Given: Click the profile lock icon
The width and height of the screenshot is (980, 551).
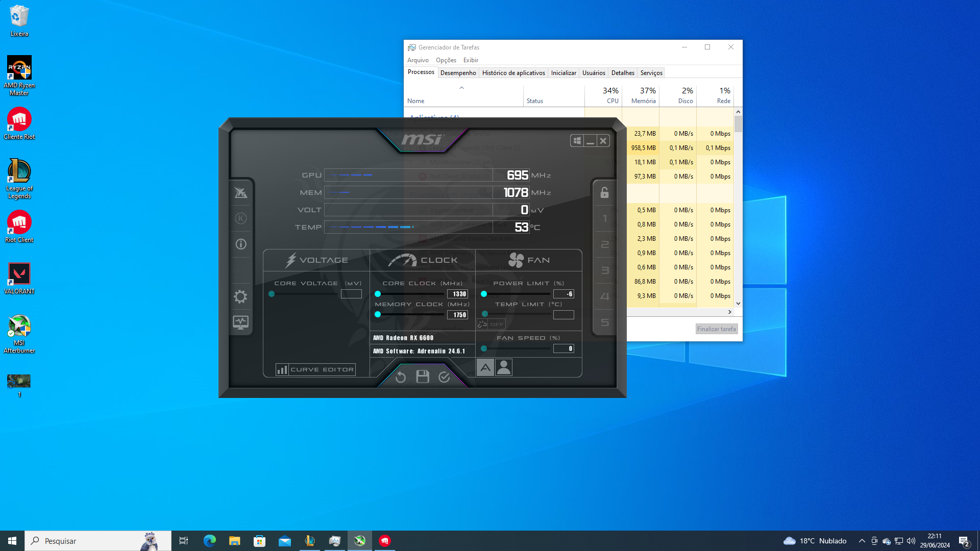Looking at the screenshot, I should (604, 192).
